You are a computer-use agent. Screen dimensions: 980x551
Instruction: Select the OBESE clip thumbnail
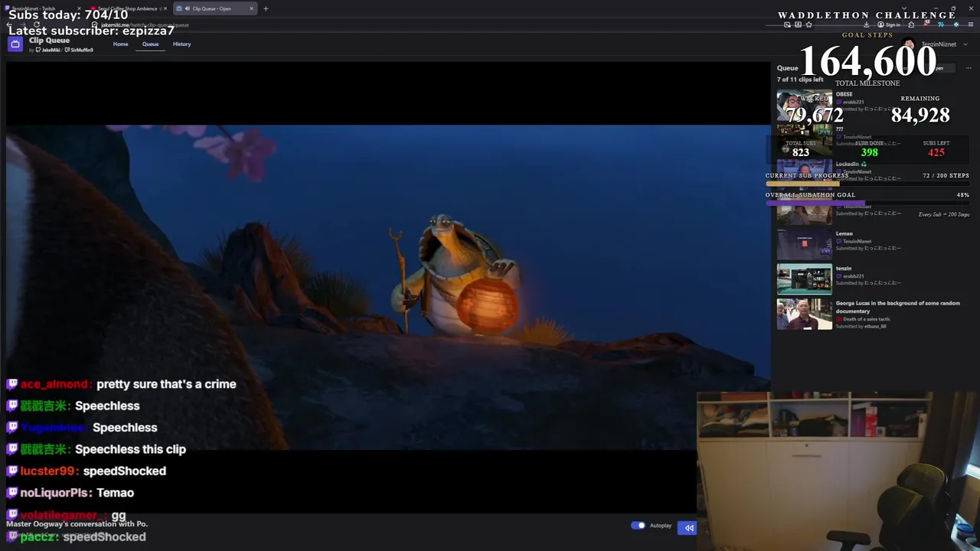804,106
